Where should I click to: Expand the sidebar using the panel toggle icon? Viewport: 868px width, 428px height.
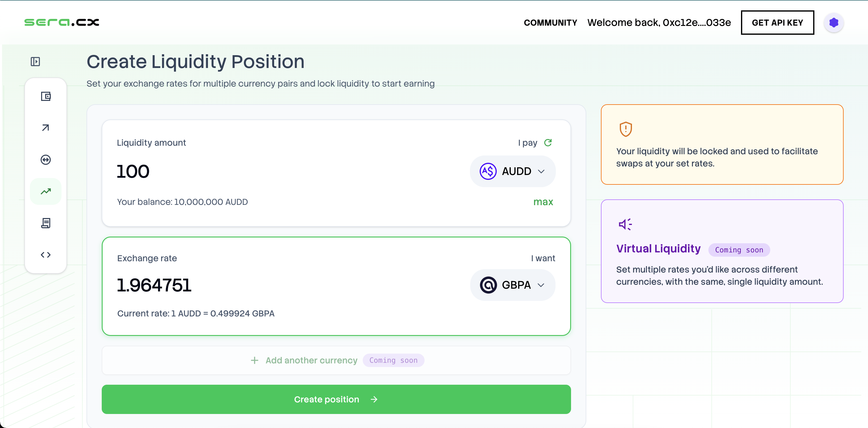point(35,62)
